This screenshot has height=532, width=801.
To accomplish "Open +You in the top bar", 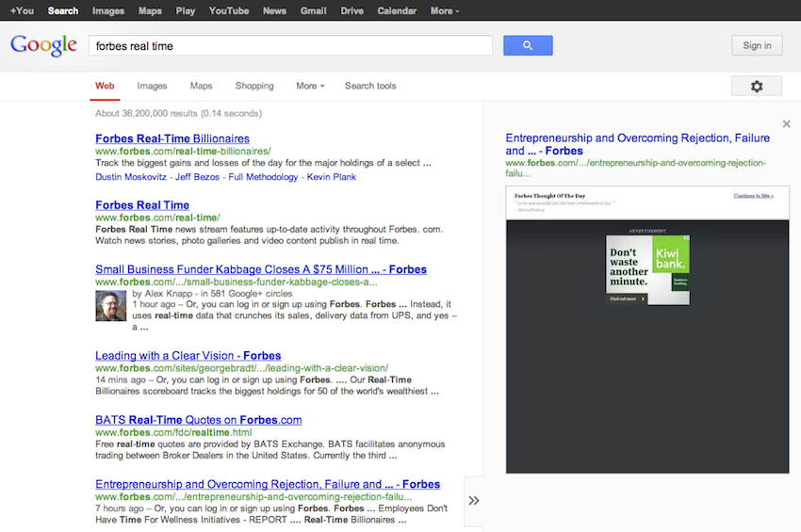I will [22, 10].
